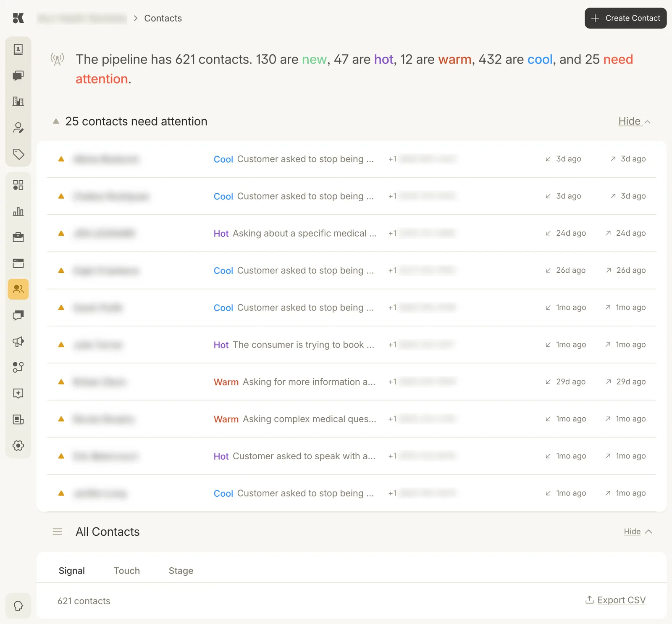This screenshot has height=624, width=672.
Task: Click the Hot label in the 24d ago row
Action: (221, 233)
